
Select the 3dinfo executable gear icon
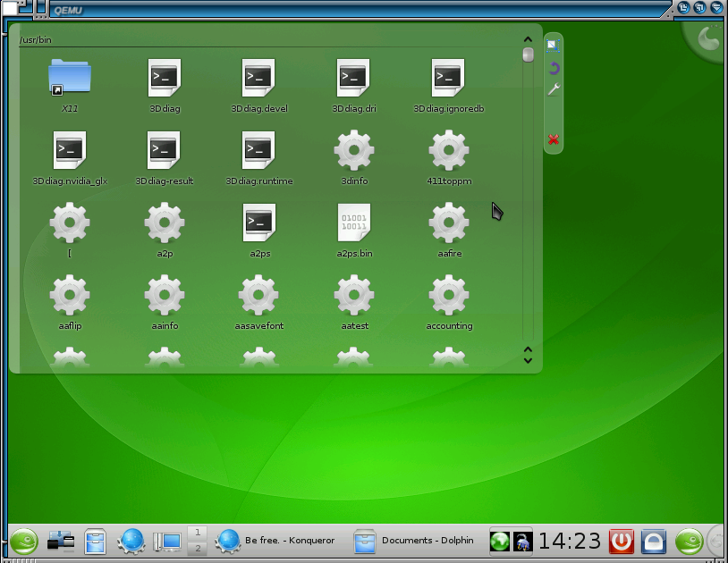coord(354,150)
